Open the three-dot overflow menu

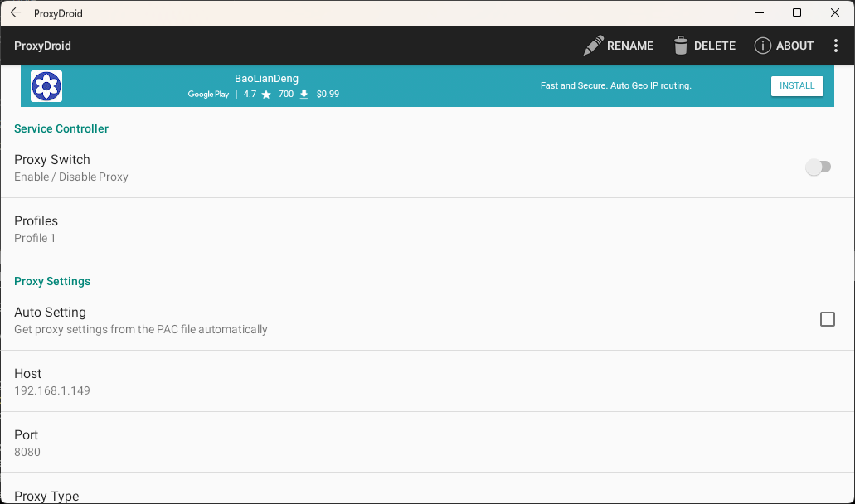click(x=835, y=46)
